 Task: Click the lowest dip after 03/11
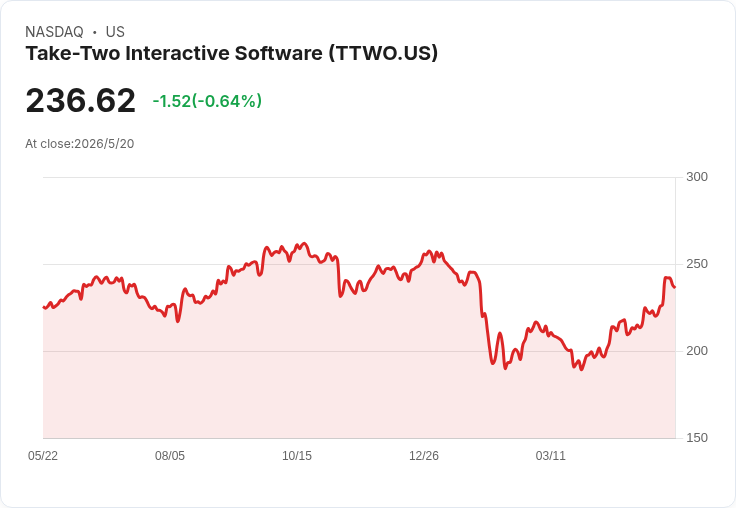click(582, 369)
